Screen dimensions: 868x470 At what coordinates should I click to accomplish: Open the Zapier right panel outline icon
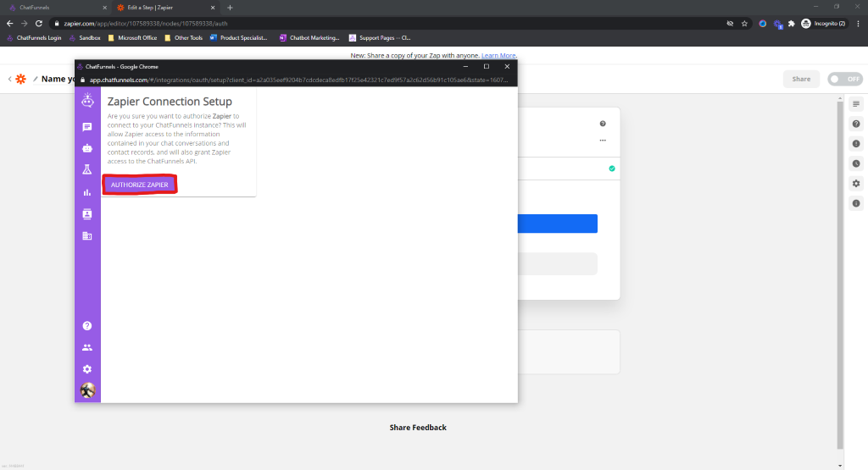tap(856, 104)
